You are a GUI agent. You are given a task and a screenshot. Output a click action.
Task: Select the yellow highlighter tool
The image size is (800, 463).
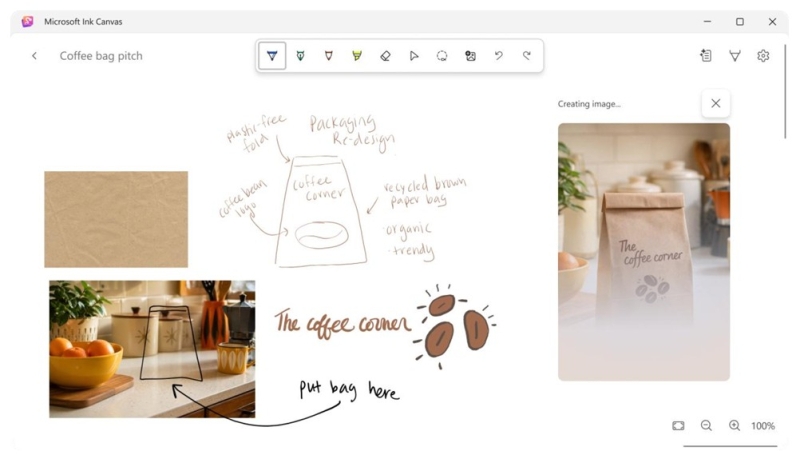point(357,56)
